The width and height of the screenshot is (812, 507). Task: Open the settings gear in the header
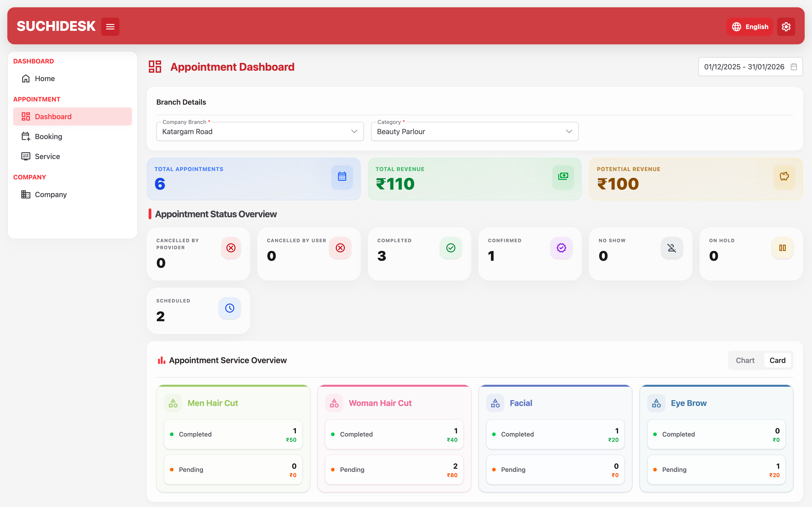(x=786, y=27)
